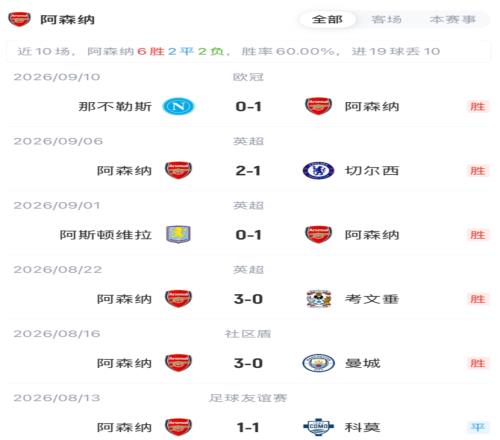
Task: Open the 0-1 score against 那不勒斯
Action: (x=249, y=107)
